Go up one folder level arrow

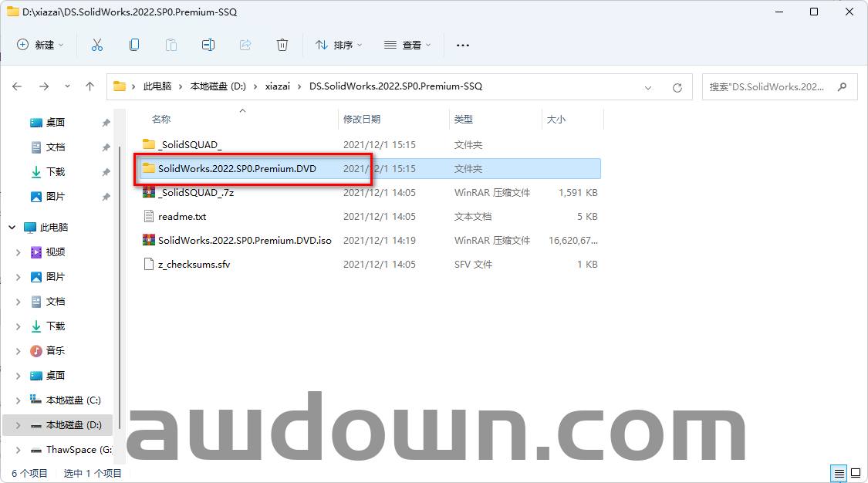tap(90, 86)
